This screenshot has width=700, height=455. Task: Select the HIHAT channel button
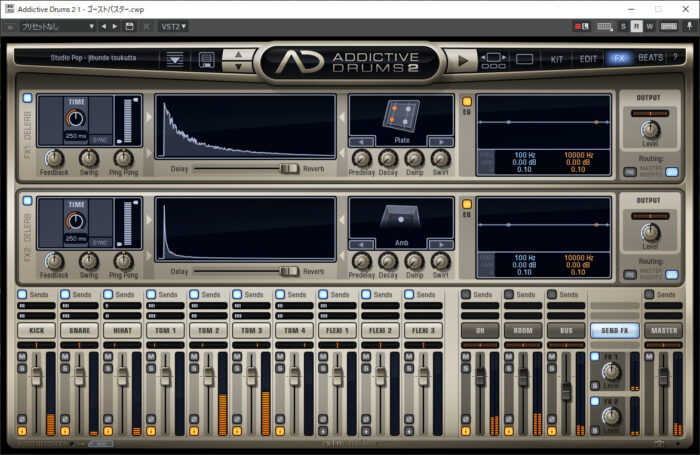coord(122,330)
